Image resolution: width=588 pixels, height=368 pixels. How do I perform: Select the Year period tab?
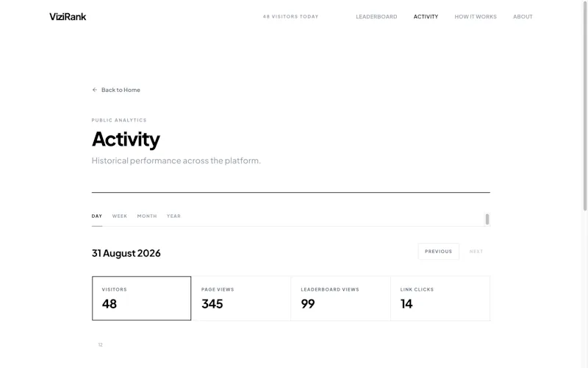(x=173, y=216)
